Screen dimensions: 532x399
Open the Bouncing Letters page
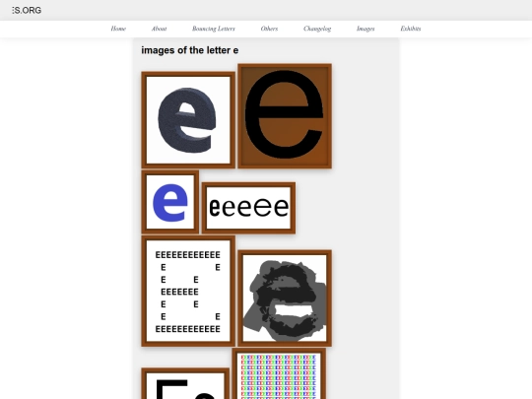coord(214,29)
